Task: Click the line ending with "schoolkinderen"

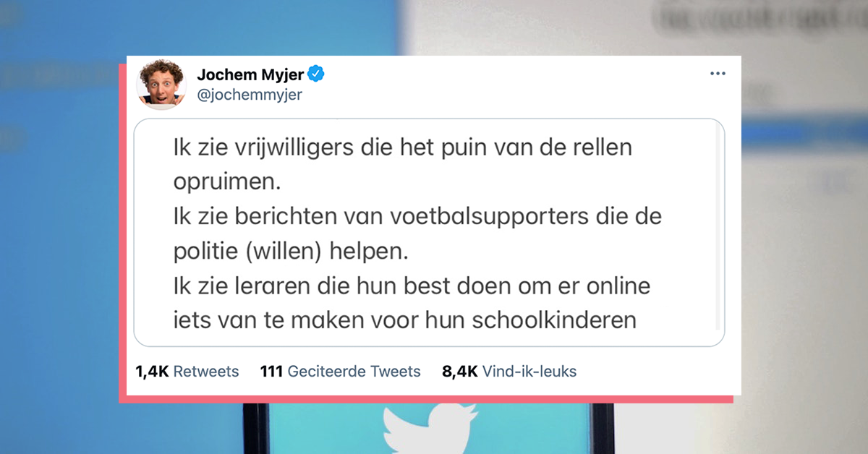Action: click(x=404, y=320)
